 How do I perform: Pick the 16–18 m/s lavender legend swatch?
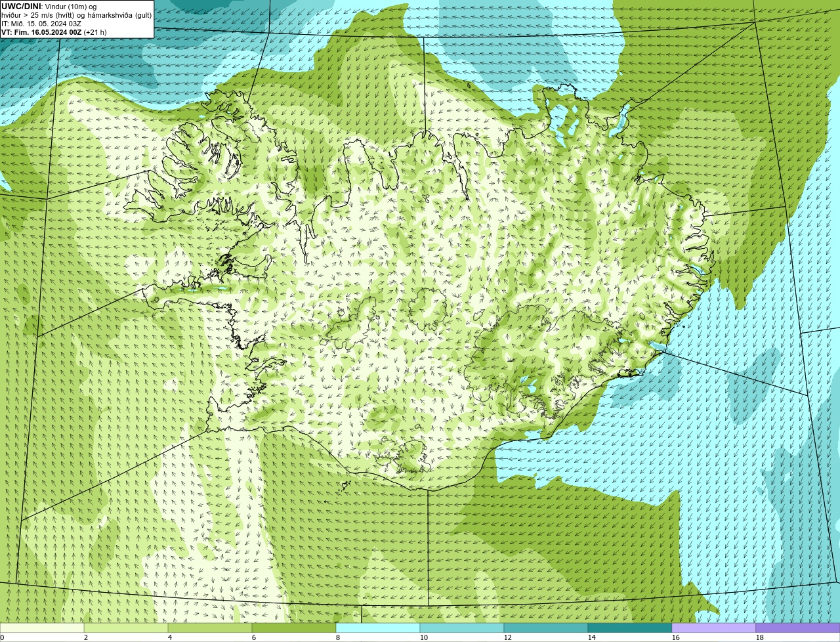714,628
